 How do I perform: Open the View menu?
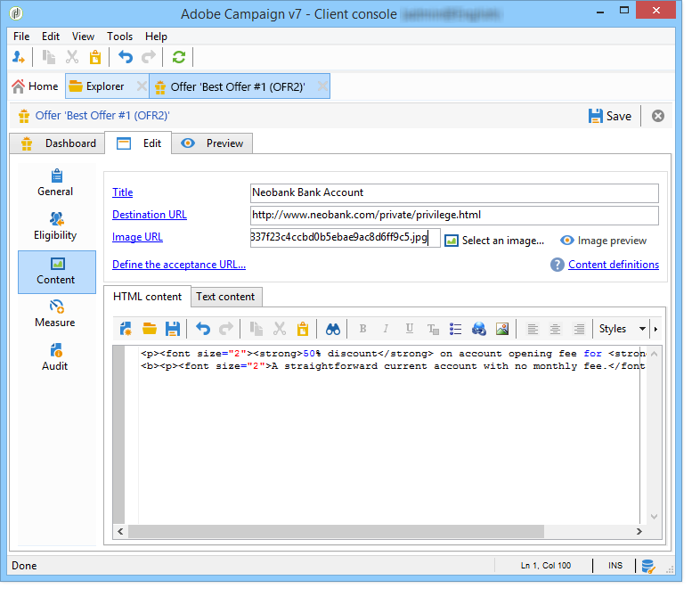(x=83, y=37)
